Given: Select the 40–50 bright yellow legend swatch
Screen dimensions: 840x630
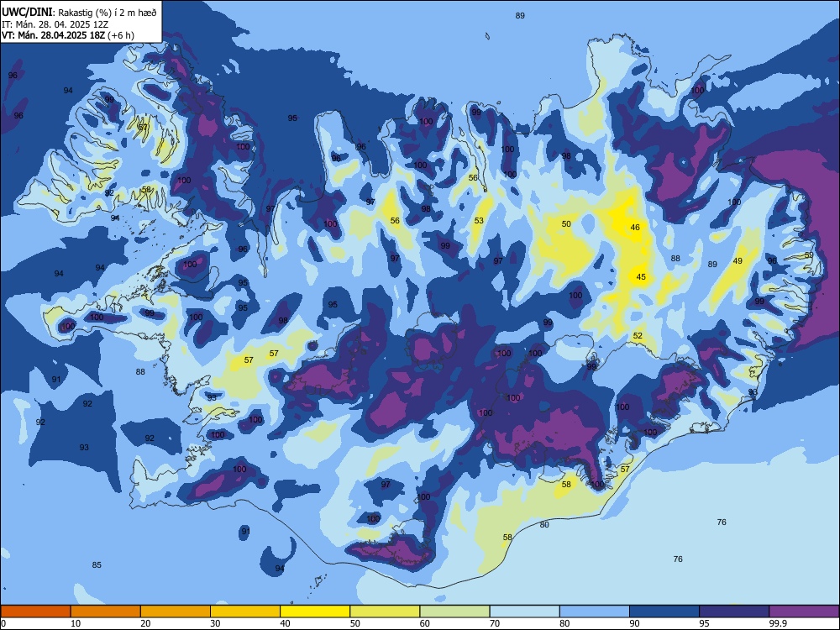Looking at the screenshot, I should coord(315,612).
